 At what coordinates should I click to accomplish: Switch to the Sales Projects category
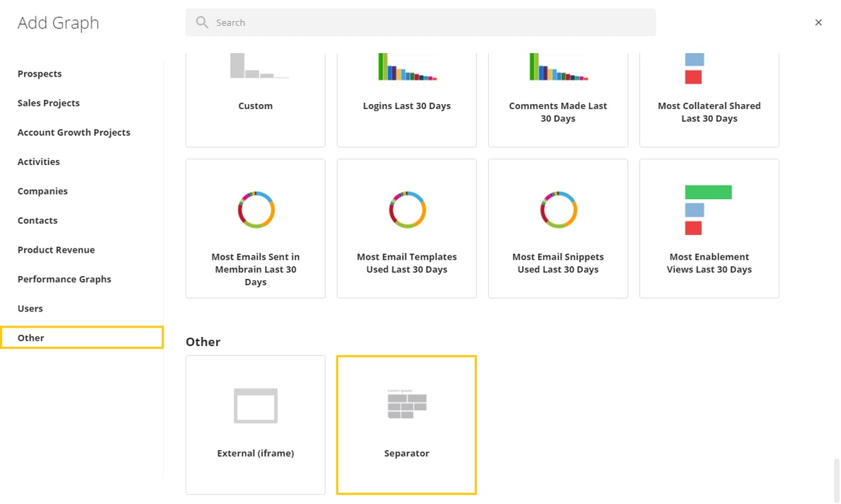click(48, 103)
